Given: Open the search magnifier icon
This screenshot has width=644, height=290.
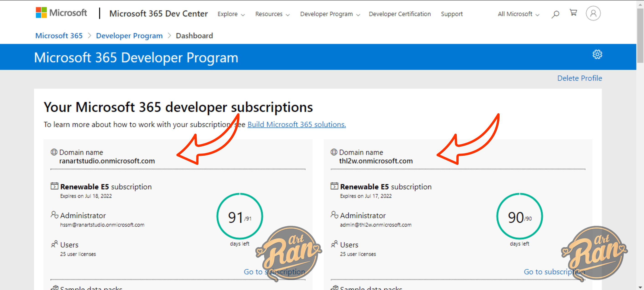Looking at the screenshot, I should [x=555, y=14].
